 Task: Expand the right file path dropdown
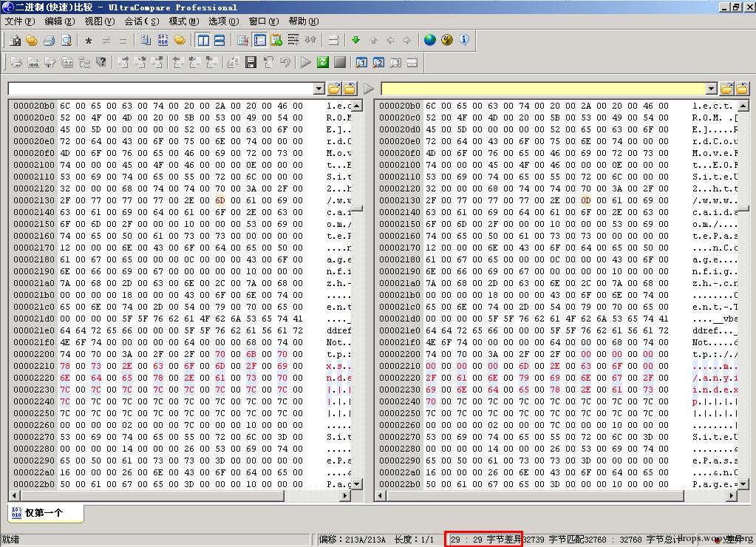711,89
